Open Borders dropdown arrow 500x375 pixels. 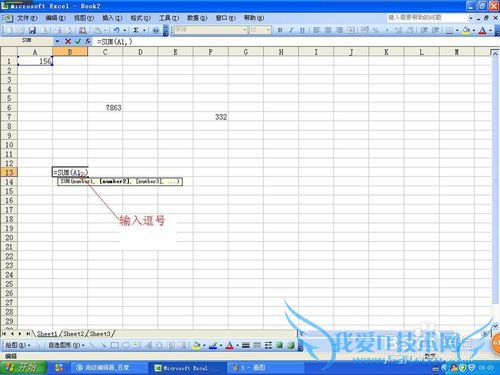coord(457,30)
